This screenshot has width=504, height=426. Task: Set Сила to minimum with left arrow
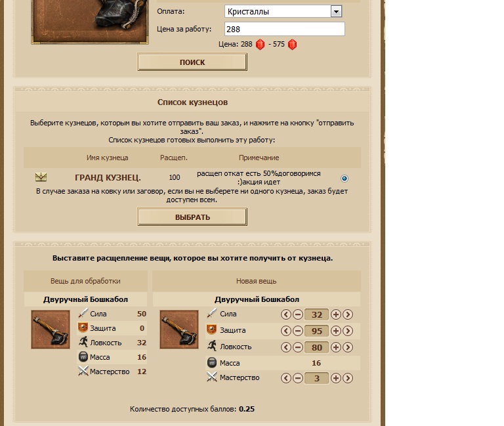285,314
